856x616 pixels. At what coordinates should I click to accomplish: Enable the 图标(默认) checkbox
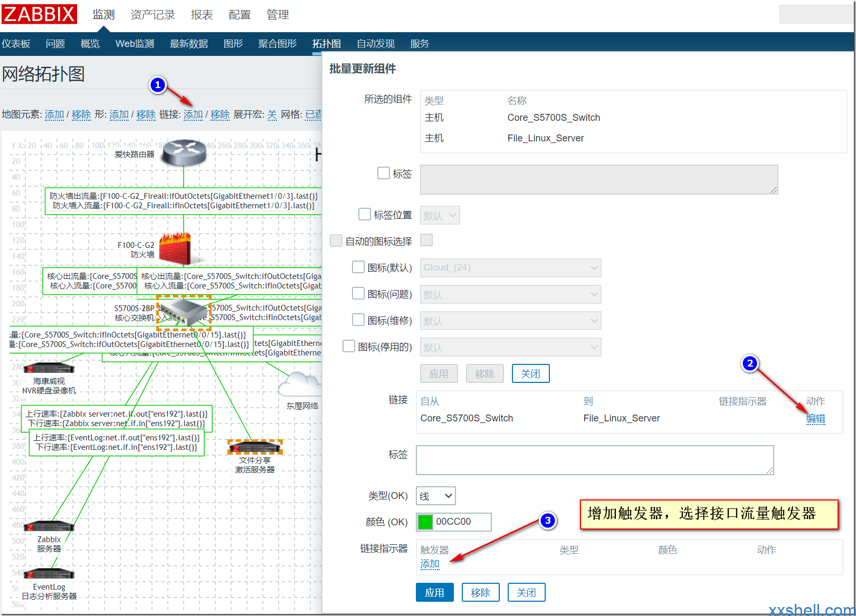pyautogui.click(x=358, y=267)
